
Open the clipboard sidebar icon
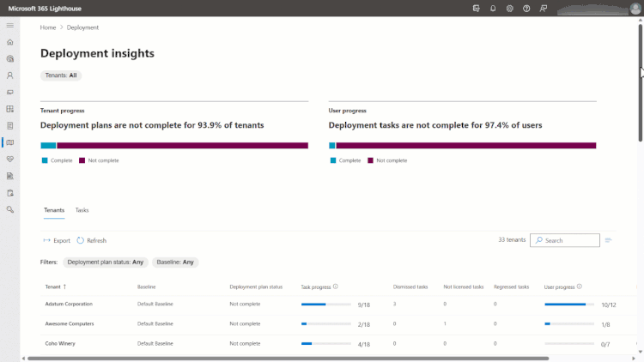pos(9,193)
